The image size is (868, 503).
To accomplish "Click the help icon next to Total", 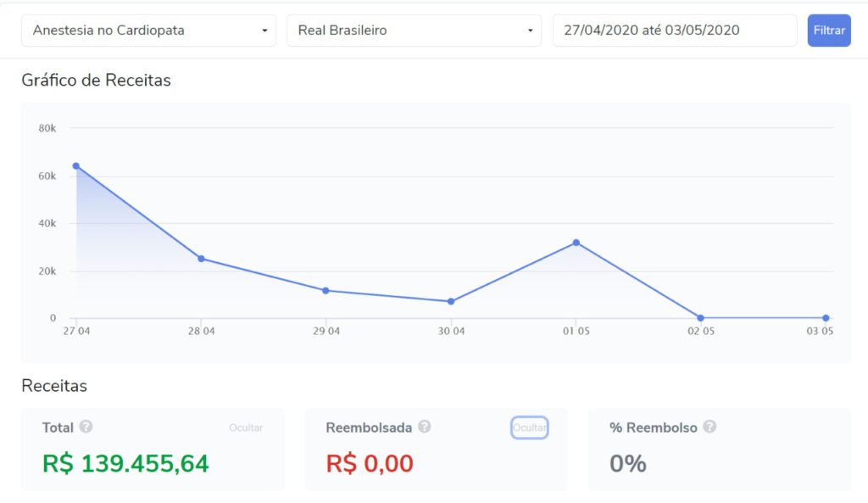I will point(86,428).
